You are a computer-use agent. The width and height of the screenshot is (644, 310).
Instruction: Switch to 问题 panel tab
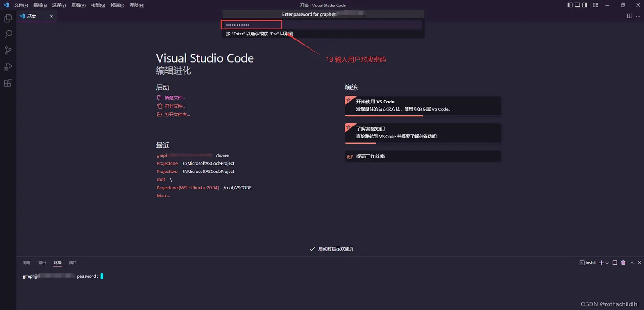pyautogui.click(x=27, y=263)
